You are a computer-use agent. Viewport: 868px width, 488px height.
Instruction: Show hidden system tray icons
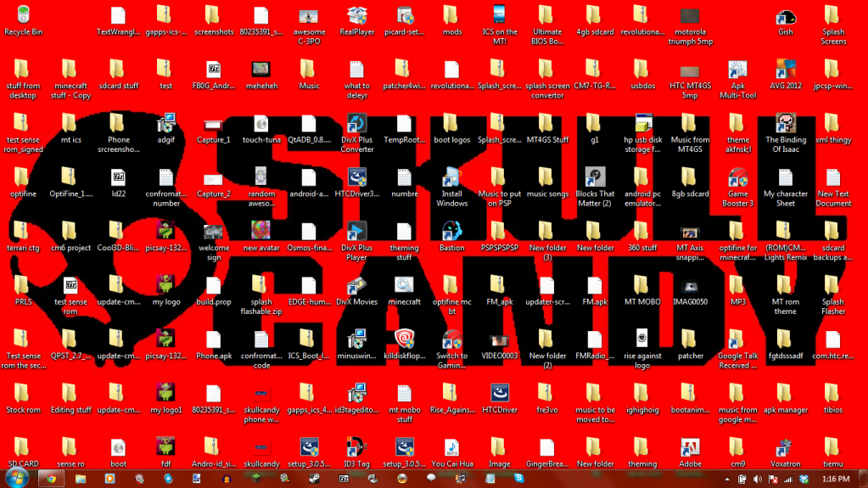pyautogui.click(x=727, y=480)
